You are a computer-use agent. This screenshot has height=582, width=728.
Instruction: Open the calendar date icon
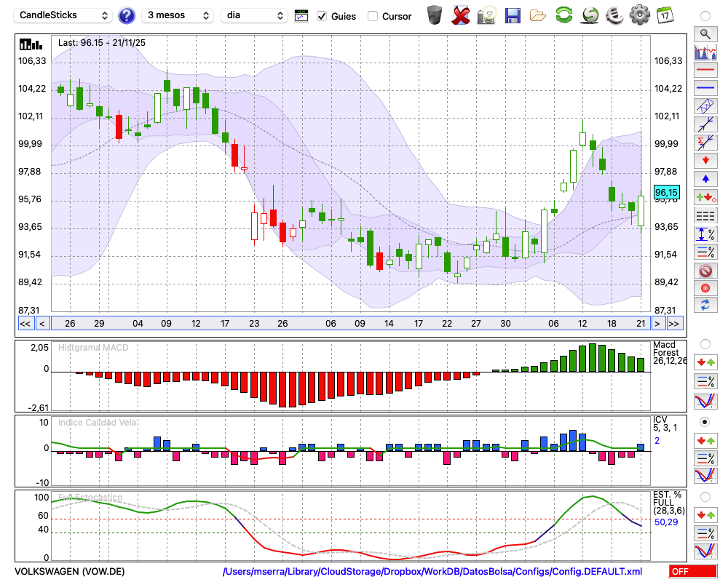coord(664,15)
